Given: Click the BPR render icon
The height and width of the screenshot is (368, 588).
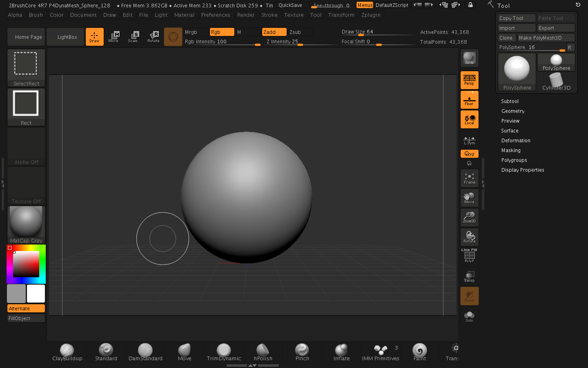Looking at the screenshot, I should pyautogui.click(x=469, y=58).
